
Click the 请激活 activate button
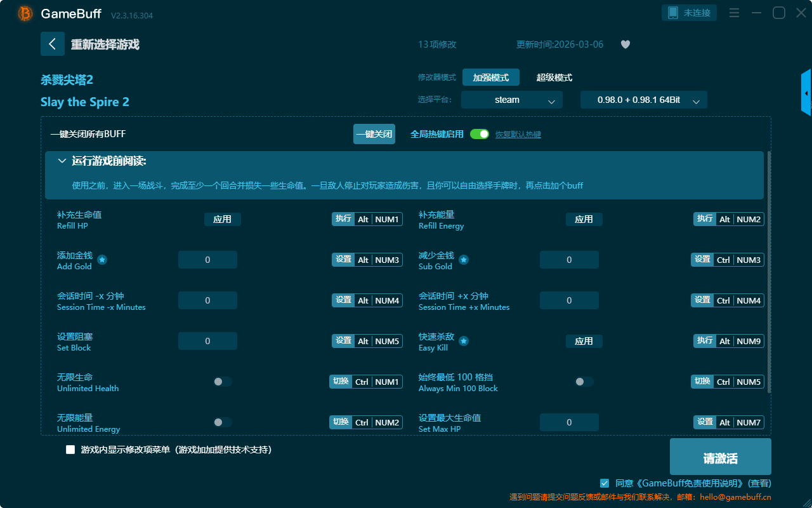coord(720,458)
